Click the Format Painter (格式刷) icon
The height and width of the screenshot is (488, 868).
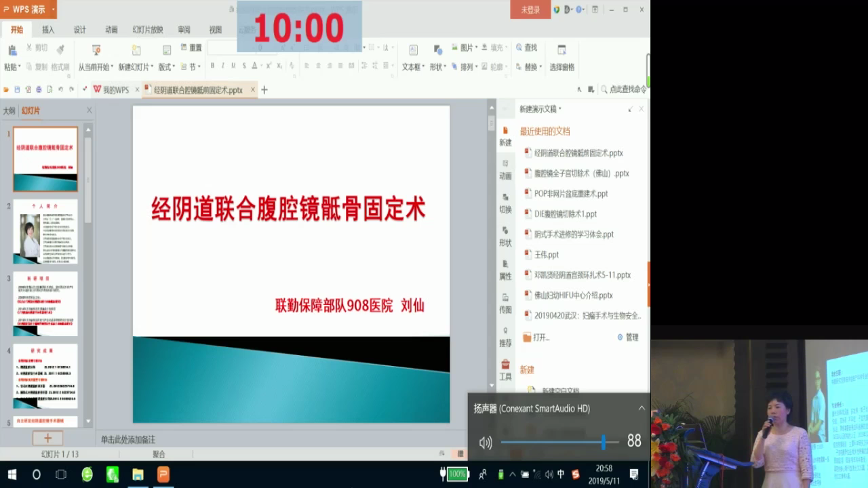pyautogui.click(x=60, y=50)
